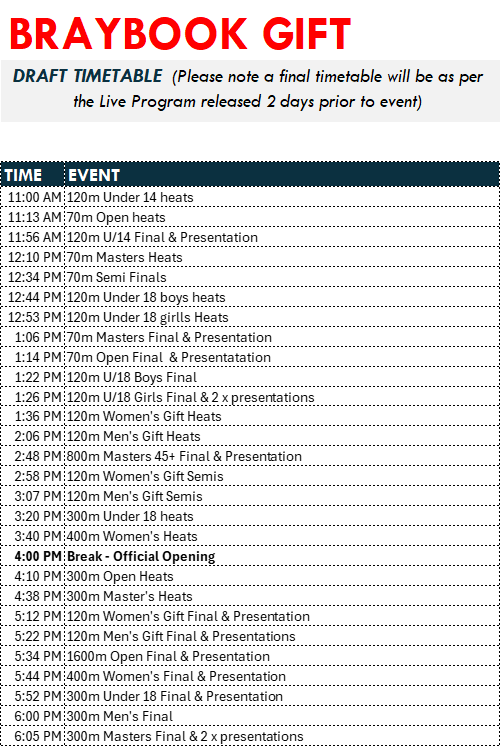The height and width of the screenshot is (747, 501).
Task: Click 70m Masters Final & Presentation cell
Action: 282,337
